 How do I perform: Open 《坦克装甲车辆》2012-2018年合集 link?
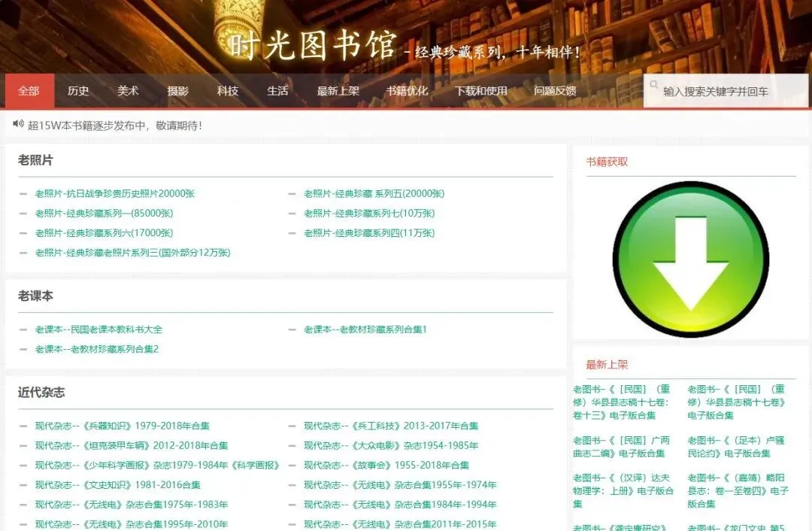(x=132, y=445)
